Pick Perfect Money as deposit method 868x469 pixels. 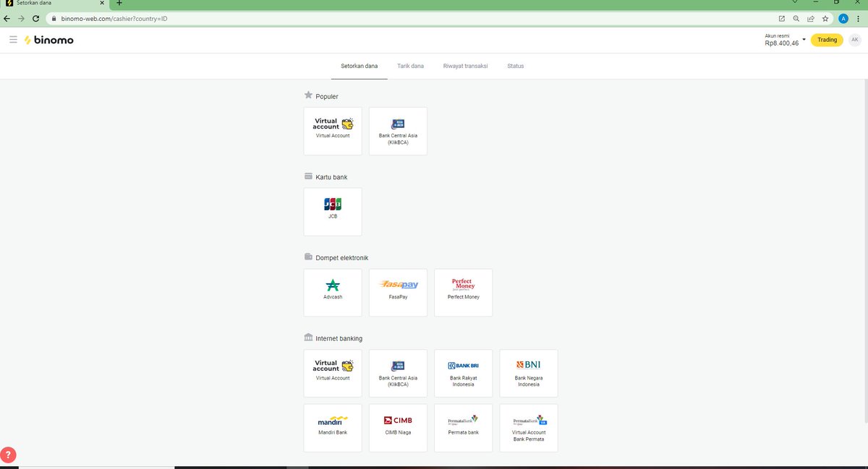tap(463, 293)
